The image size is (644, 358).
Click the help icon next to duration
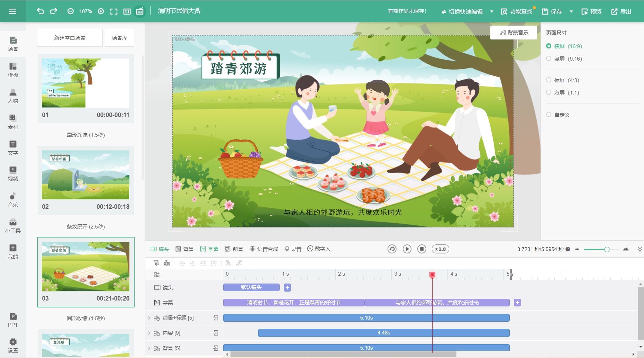(568, 249)
